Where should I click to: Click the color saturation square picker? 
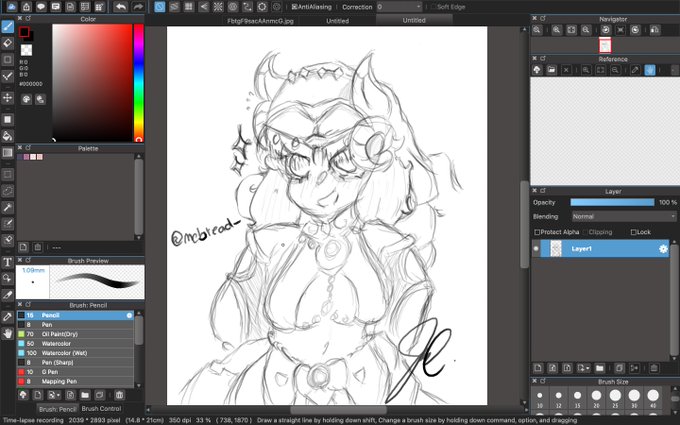[92, 82]
